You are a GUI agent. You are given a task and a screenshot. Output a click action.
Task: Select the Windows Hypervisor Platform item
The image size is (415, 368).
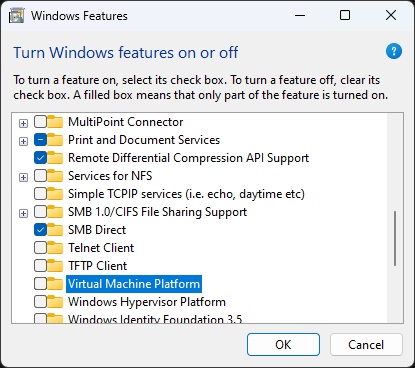[x=147, y=302]
